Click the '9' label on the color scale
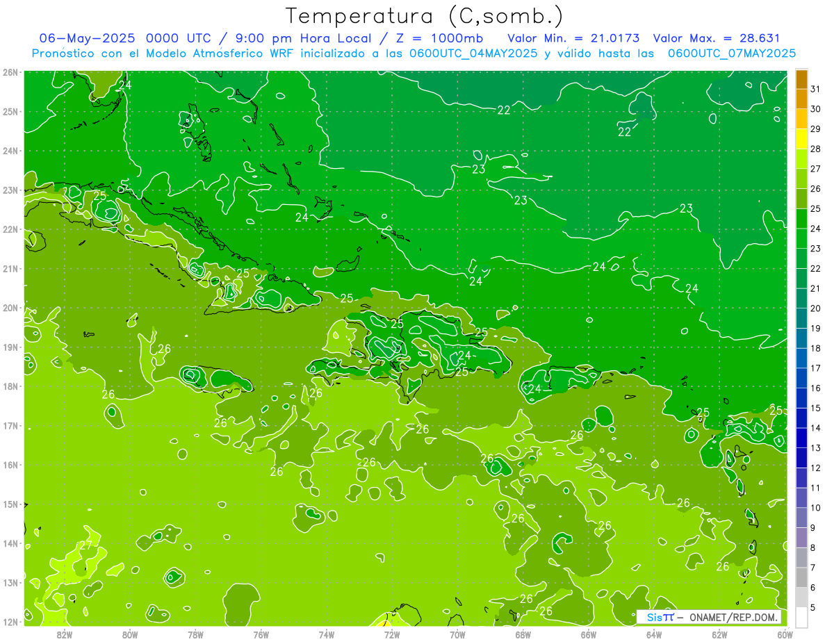The height and width of the screenshot is (644, 834). pyautogui.click(x=813, y=528)
